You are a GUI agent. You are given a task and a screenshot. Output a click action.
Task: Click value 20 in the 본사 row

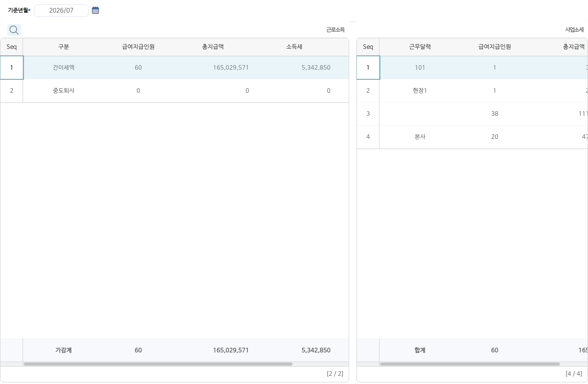(x=494, y=137)
